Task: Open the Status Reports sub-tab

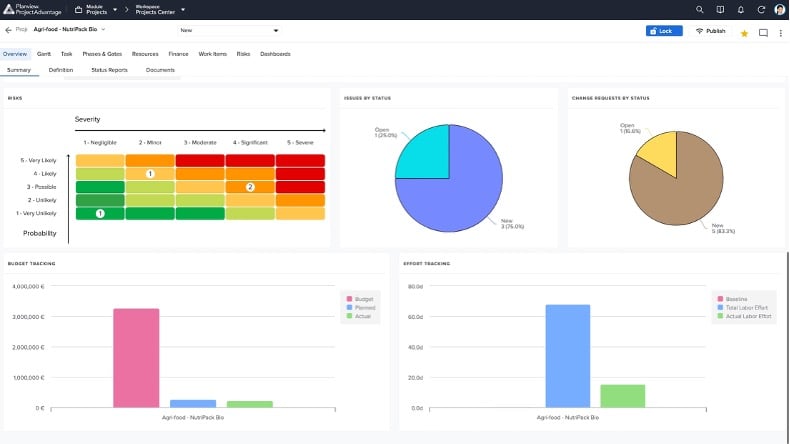Action: click(109, 70)
